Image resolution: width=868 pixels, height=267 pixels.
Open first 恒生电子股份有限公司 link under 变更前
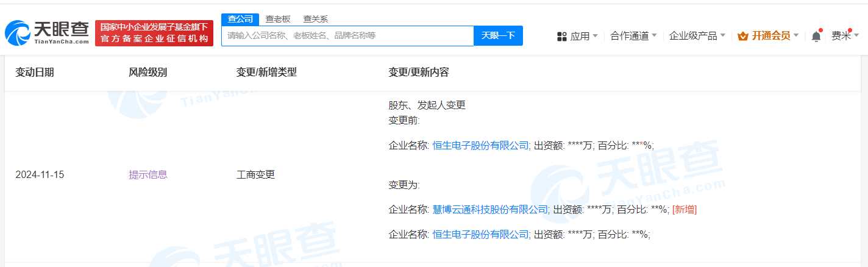(481, 145)
